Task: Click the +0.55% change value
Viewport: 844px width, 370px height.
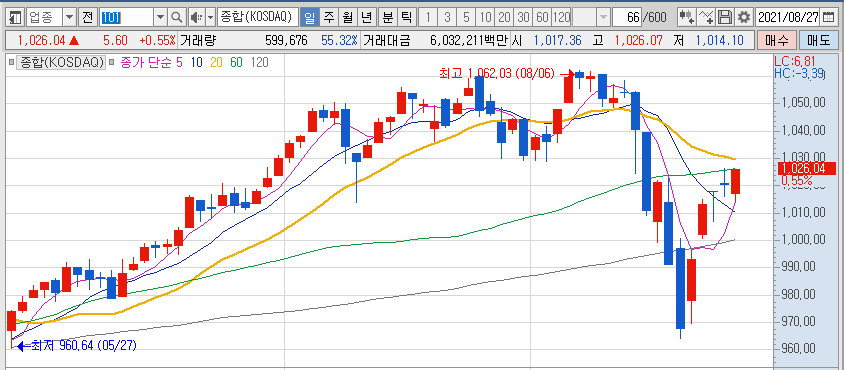Action: pos(157,40)
